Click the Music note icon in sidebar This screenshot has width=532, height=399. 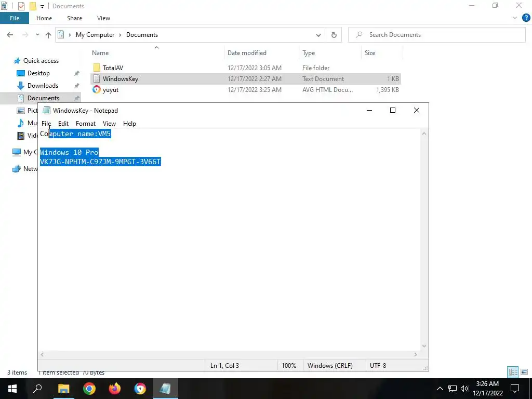coord(21,123)
